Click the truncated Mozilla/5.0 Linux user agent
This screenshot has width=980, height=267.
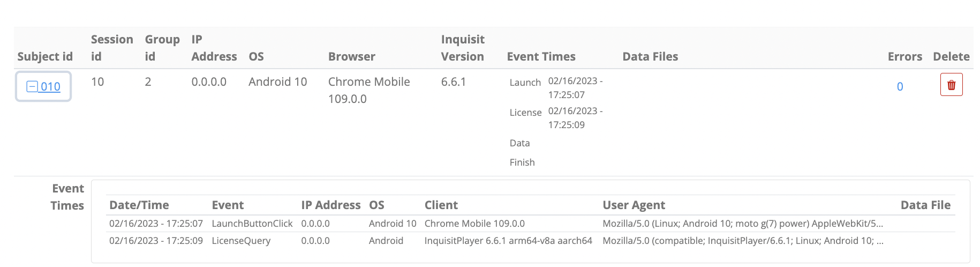pyautogui.click(x=743, y=223)
